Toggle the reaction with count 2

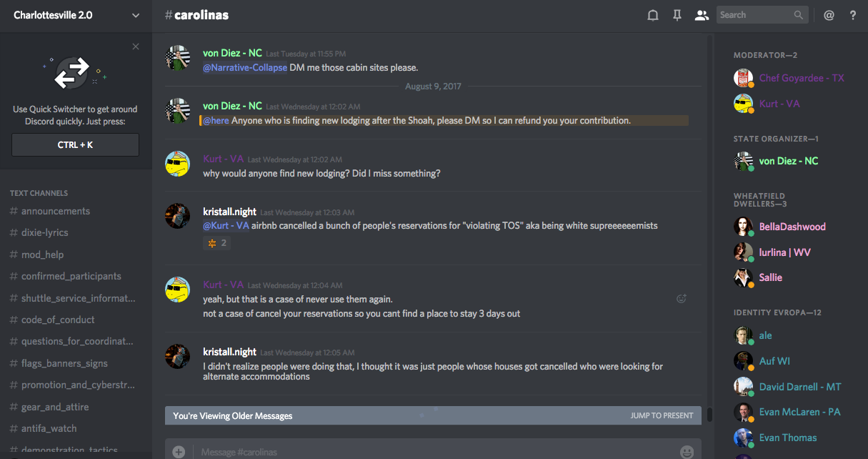click(x=217, y=243)
